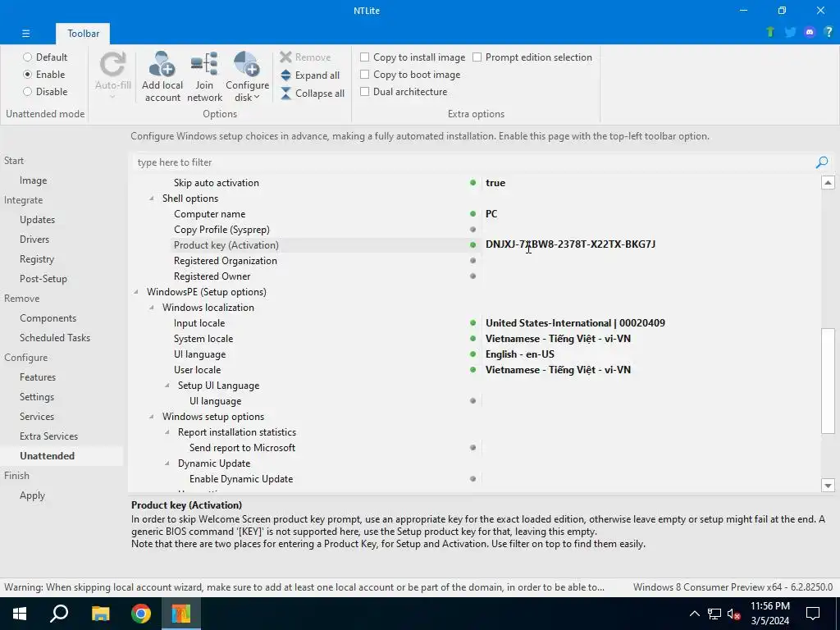Launch Chrome from taskbar
This screenshot has width=840, height=630.
[141, 614]
